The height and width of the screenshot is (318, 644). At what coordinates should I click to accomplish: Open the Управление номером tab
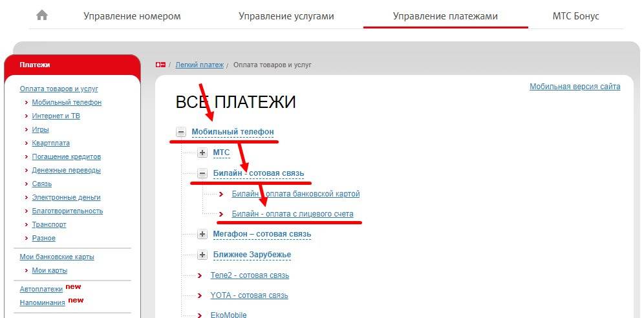(132, 16)
